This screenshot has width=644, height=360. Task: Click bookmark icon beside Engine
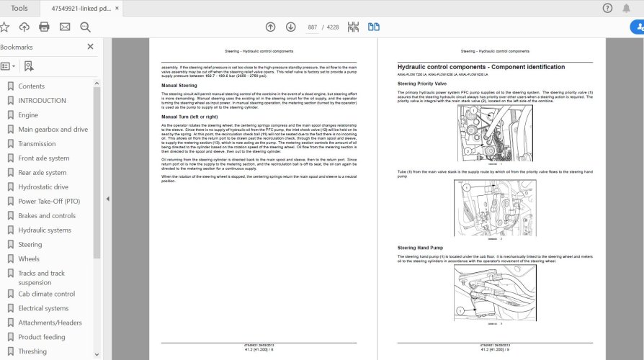[11, 115]
